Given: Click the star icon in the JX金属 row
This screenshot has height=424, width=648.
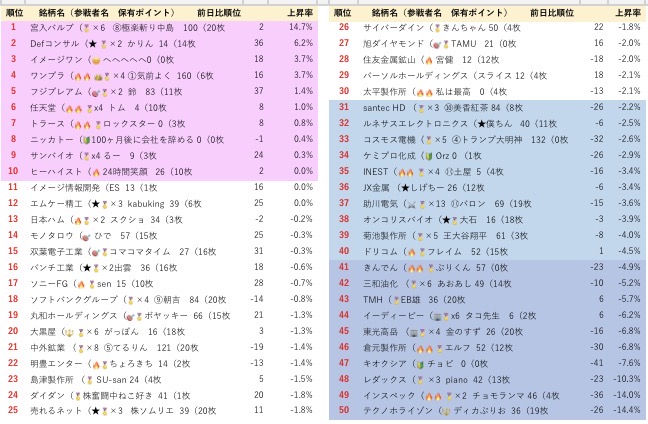Looking at the screenshot, I should [x=404, y=187].
